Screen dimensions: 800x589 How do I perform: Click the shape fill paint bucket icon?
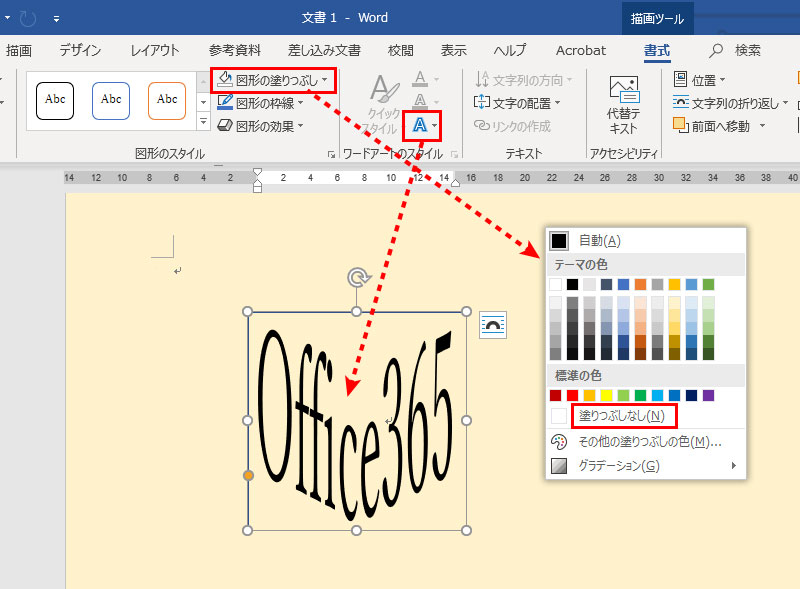225,80
